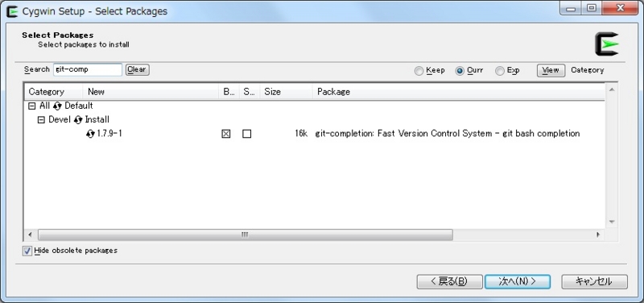This screenshot has width=644, height=303.
Task: Click the Devel tree item label
Action: point(60,119)
